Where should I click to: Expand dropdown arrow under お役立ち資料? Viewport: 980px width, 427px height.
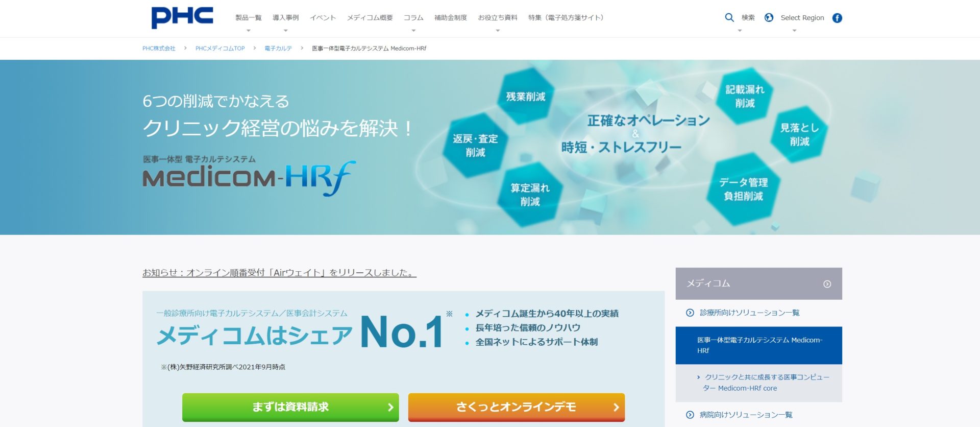point(498,31)
